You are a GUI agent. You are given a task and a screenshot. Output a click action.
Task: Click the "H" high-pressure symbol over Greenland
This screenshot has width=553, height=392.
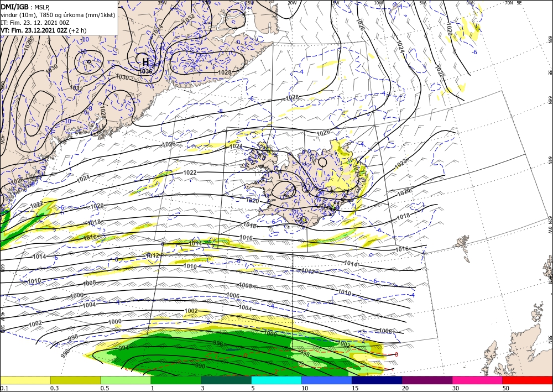[x=145, y=62]
